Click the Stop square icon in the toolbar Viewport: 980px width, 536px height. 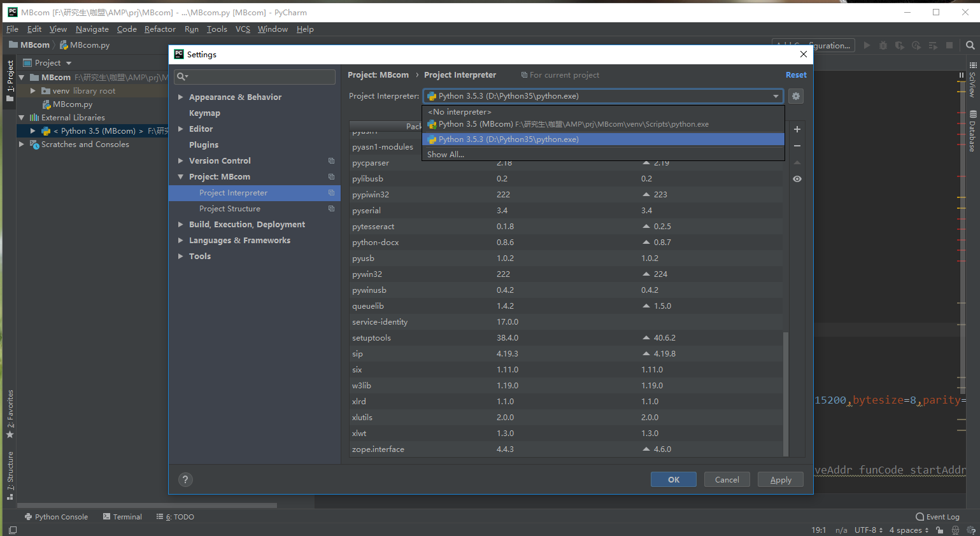(x=949, y=45)
